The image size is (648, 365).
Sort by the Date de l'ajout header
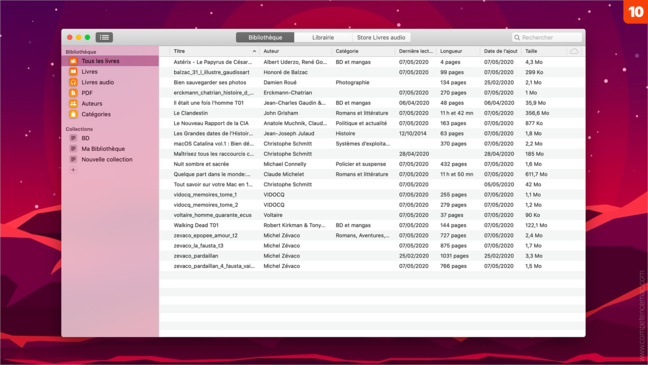(x=500, y=51)
